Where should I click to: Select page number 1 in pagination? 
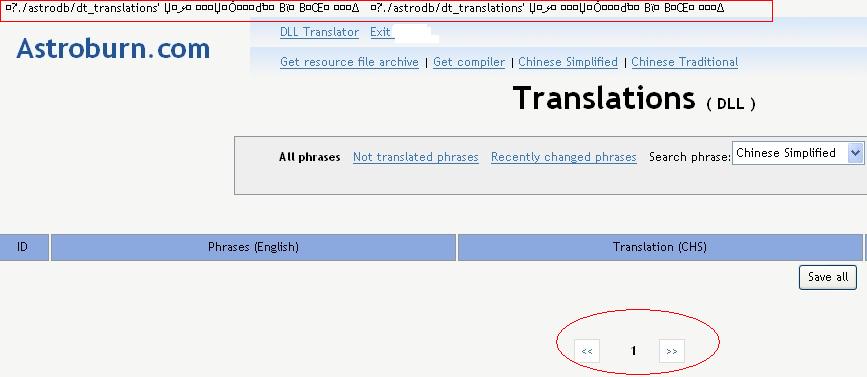coord(634,350)
